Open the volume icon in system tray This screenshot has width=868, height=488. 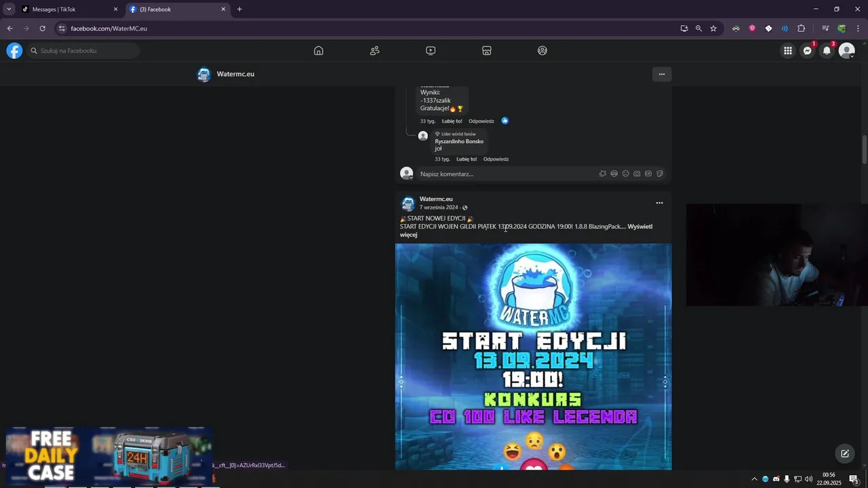[808, 479]
